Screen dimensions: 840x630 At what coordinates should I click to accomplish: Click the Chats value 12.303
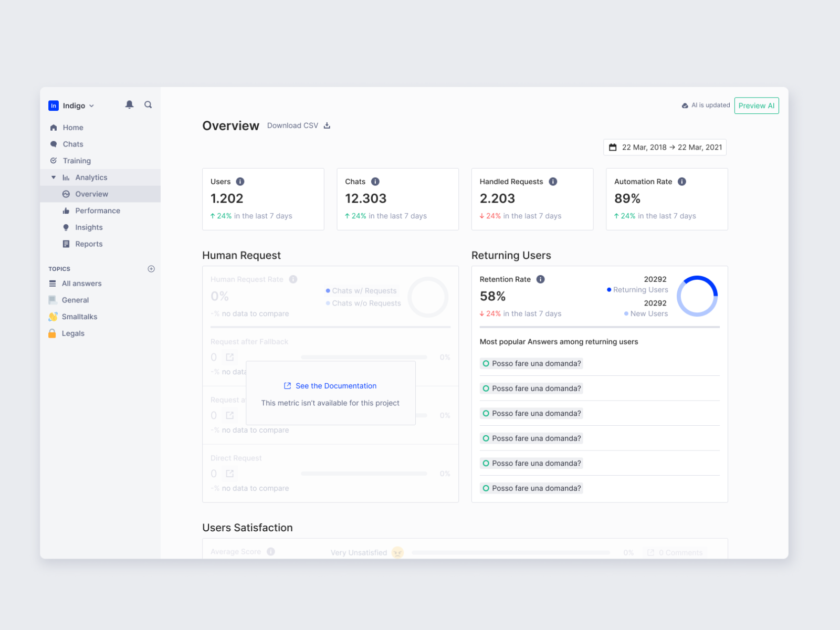365,198
